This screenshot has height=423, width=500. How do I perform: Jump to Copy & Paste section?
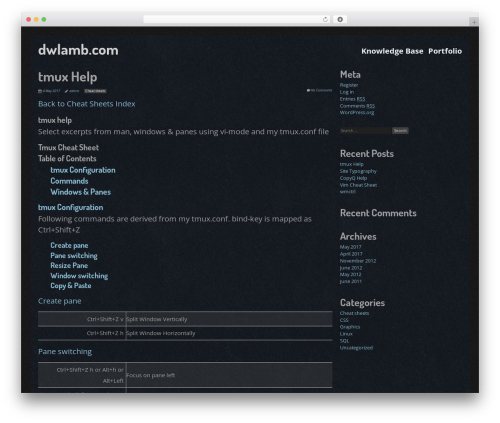coord(71,286)
